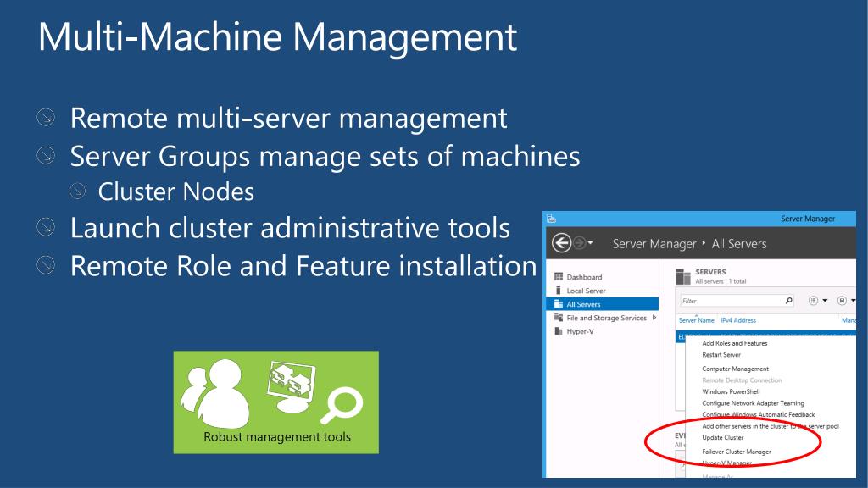
Task: Sort by Server Name column
Action: (x=697, y=320)
